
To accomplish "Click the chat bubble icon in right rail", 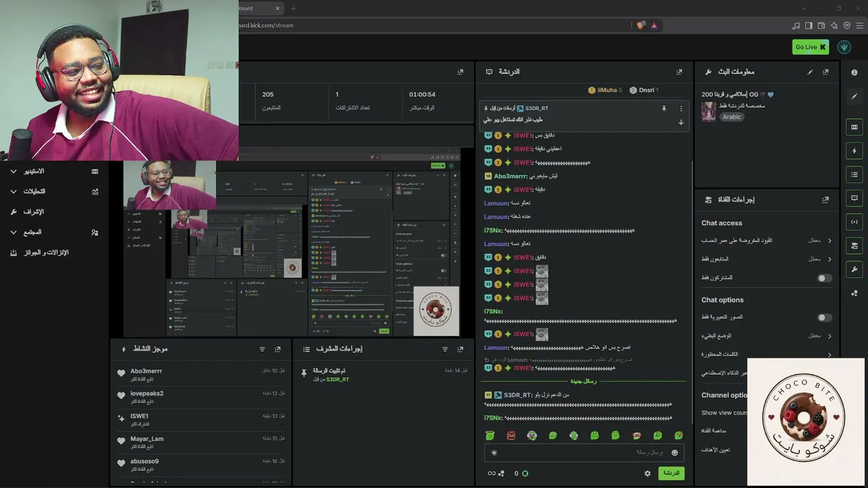I will pos(854,198).
